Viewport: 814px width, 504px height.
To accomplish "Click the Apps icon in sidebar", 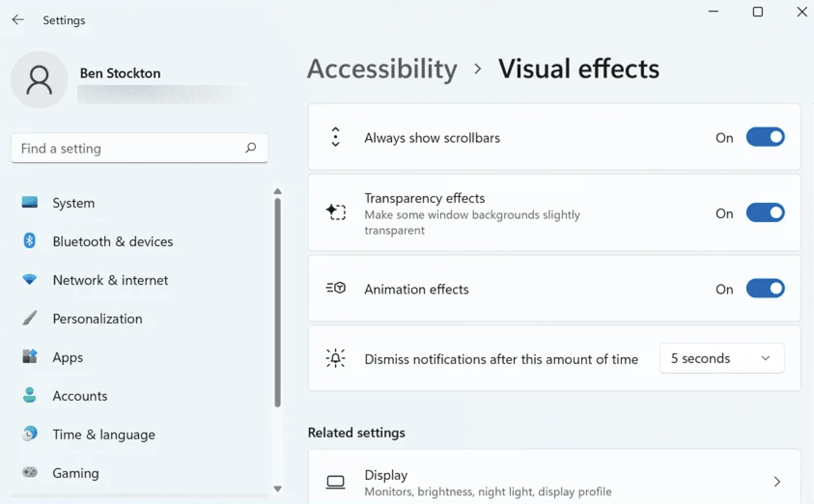I will pos(29,357).
